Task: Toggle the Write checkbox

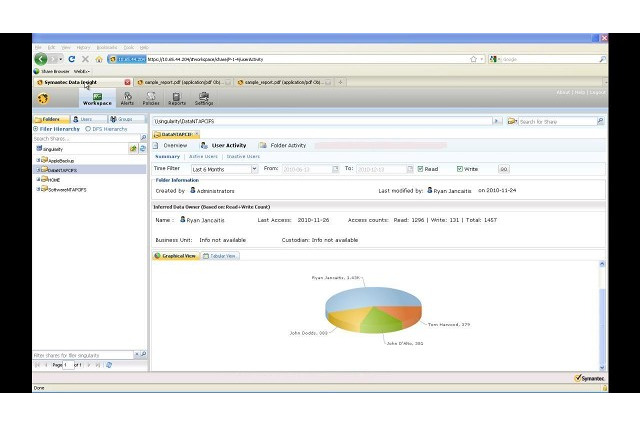Action: (x=460, y=169)
